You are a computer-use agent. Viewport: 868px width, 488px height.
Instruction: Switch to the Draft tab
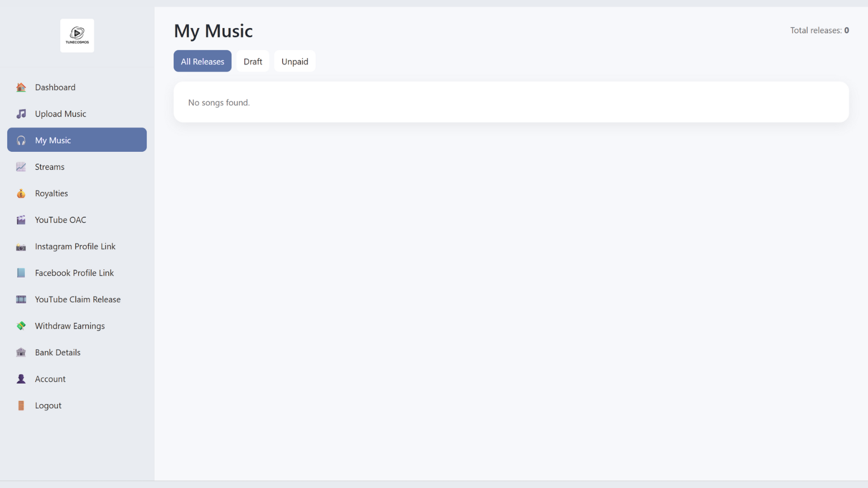[253, 61]
